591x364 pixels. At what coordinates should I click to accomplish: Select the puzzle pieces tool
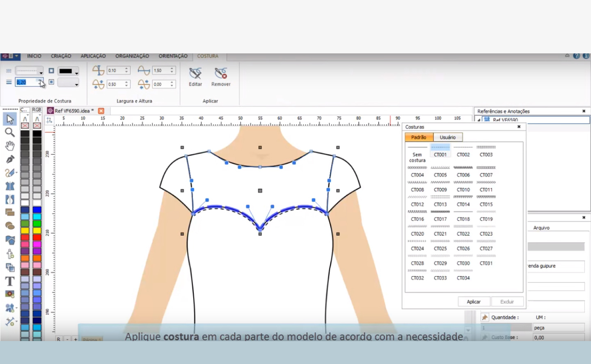(x=10, y=308)
